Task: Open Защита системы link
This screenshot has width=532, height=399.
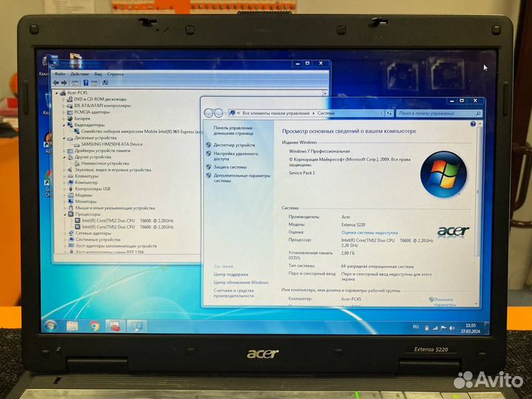Action: tap(230, 167)
